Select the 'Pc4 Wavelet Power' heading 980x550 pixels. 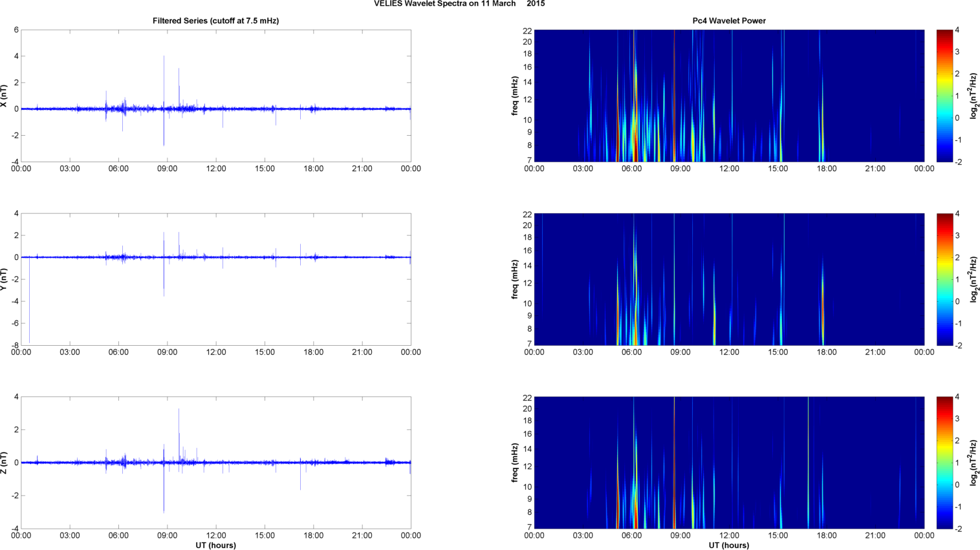(729, 21)
